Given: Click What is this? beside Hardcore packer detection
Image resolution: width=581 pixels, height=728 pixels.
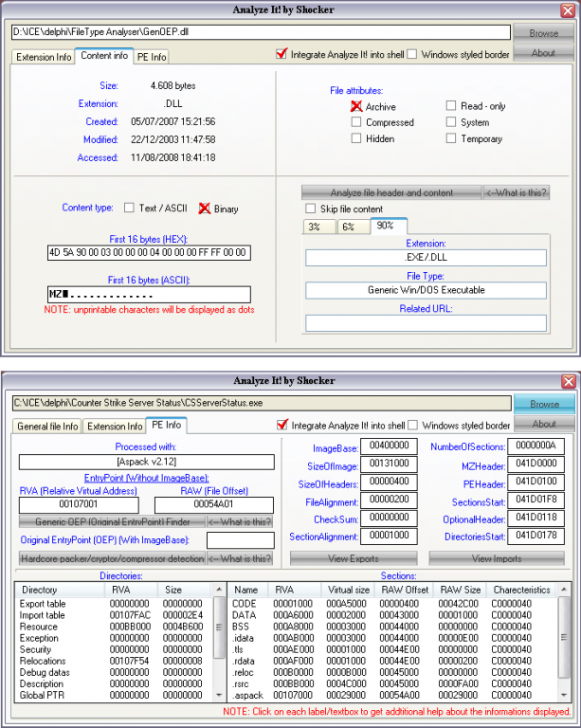Looking at the screenshot, I should tap(240, 558).
